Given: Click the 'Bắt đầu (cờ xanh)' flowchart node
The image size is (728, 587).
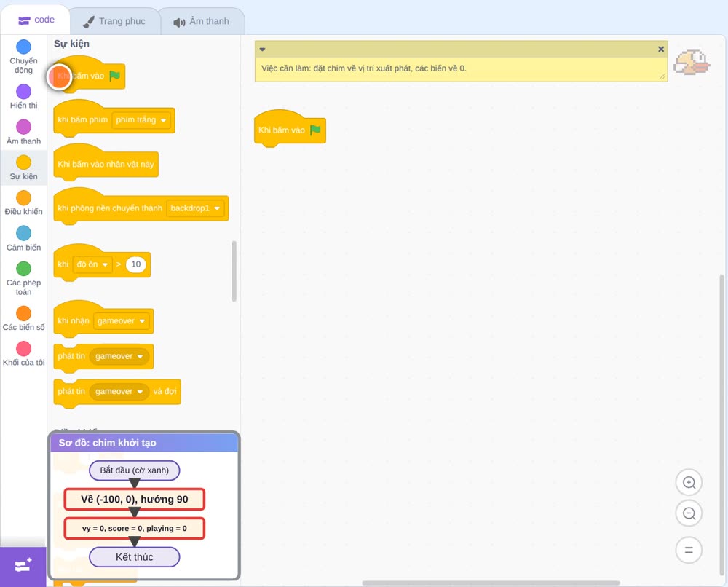Looking at the screenshot, I should (134, 470).
